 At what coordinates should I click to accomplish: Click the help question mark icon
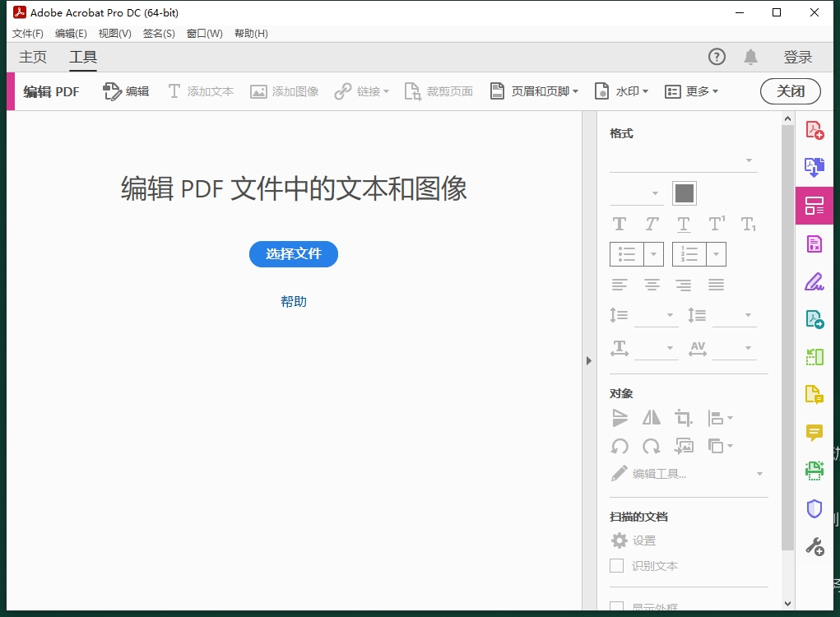click(x=717, y=57)
